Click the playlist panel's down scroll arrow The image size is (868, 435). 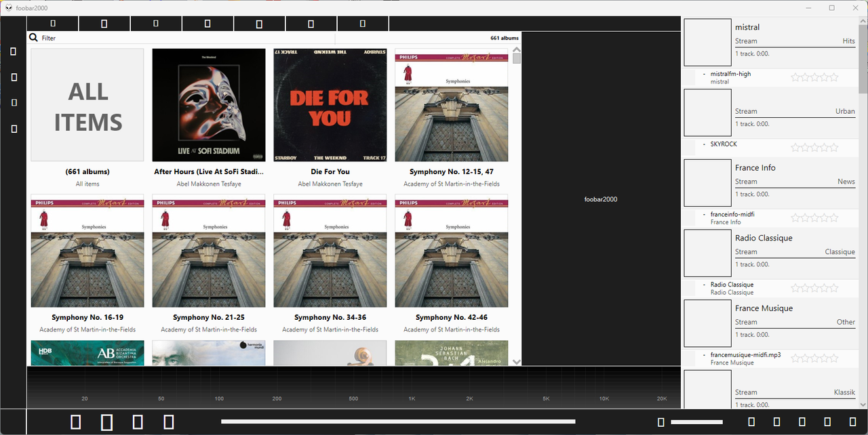[863, 404]
